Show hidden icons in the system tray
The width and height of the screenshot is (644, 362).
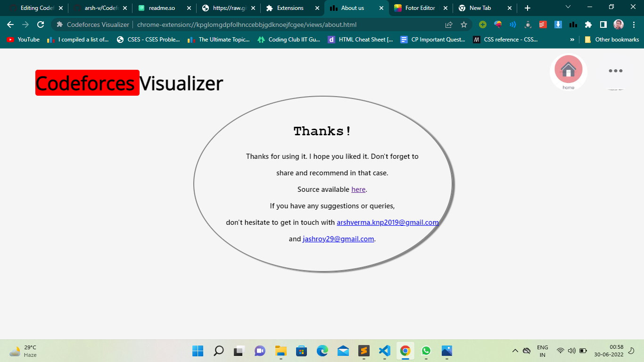[515, 351]
